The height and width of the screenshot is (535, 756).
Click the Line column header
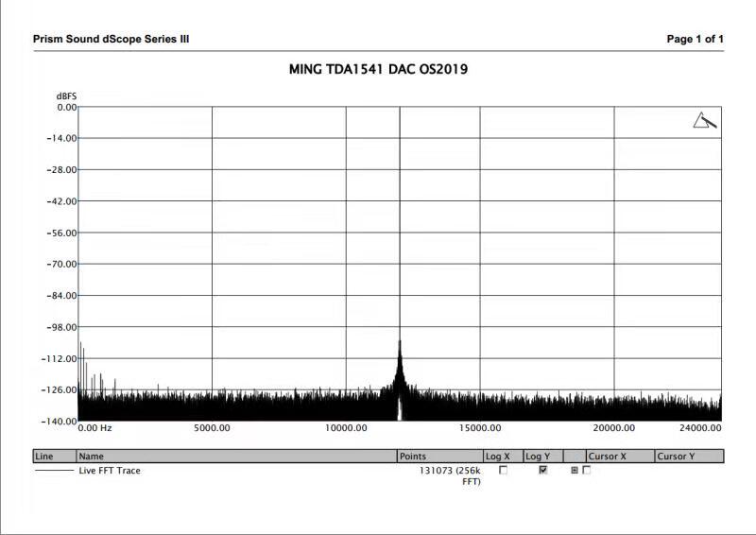click(55, 457)
